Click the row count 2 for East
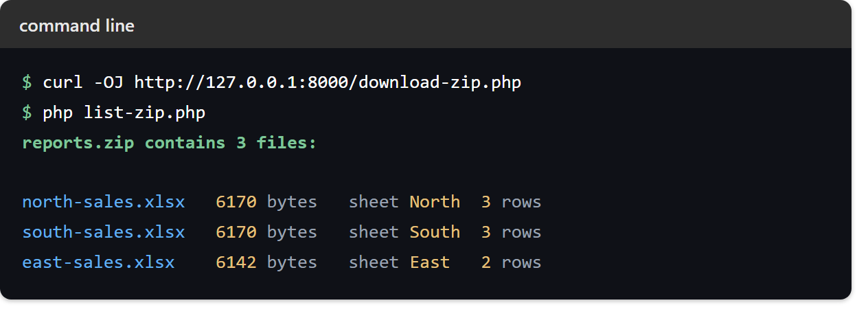 (486, 262)
